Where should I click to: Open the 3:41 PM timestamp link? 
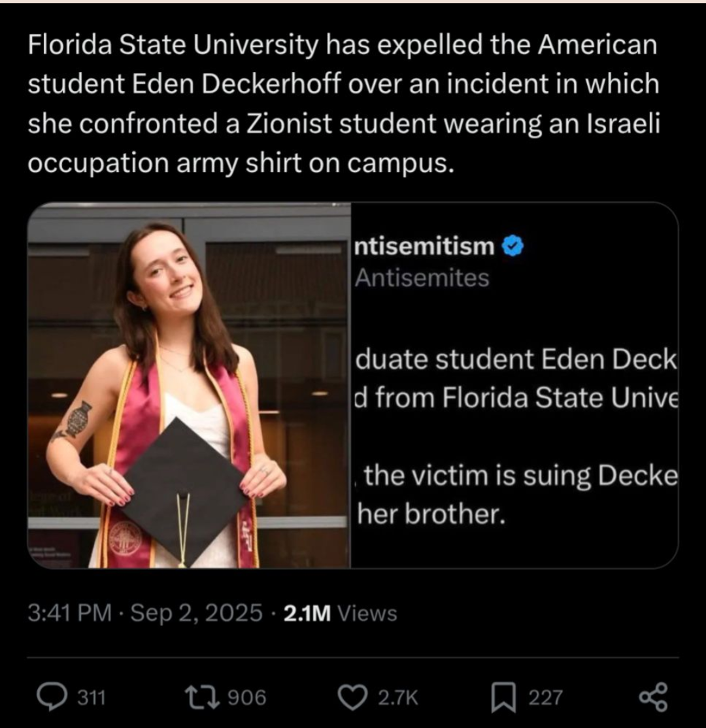click(x=69, y=613)
